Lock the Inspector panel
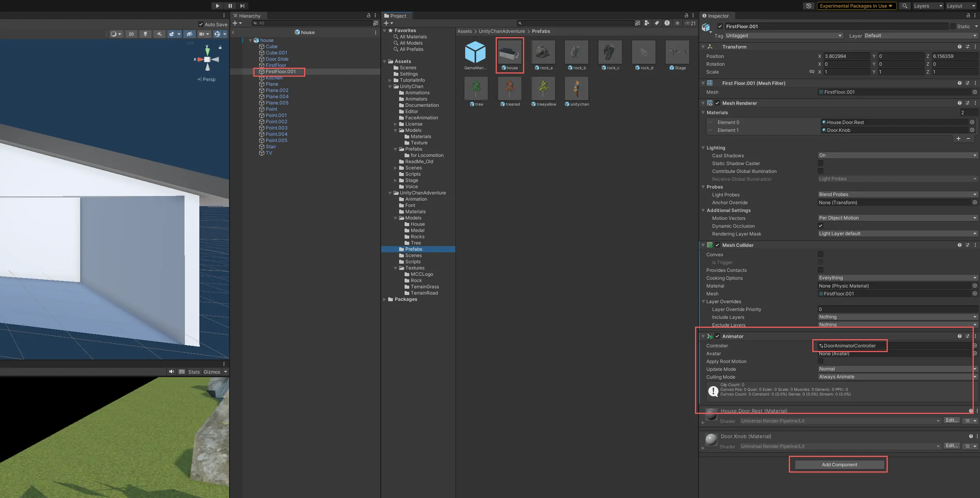Screen dimensions: 980x498 (x=968, y=16)
